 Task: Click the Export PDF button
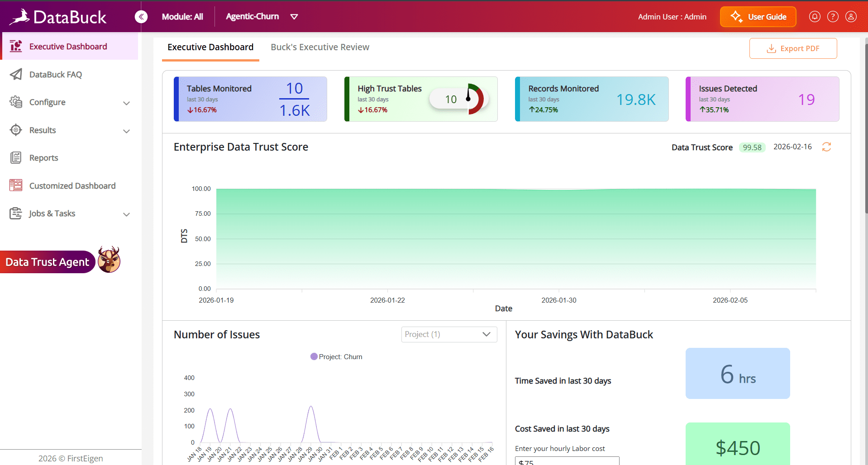click(x=793, y=48)
